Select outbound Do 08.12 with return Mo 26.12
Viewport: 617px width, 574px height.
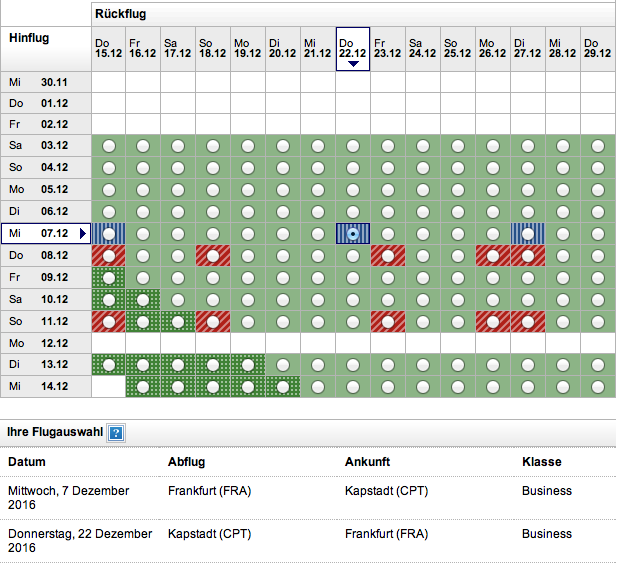pos(492,256)
